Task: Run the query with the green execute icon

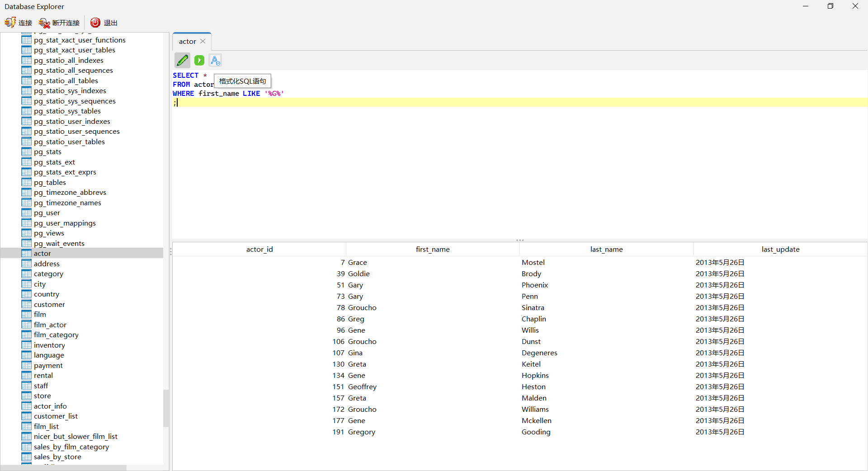Action: (199, 60)
